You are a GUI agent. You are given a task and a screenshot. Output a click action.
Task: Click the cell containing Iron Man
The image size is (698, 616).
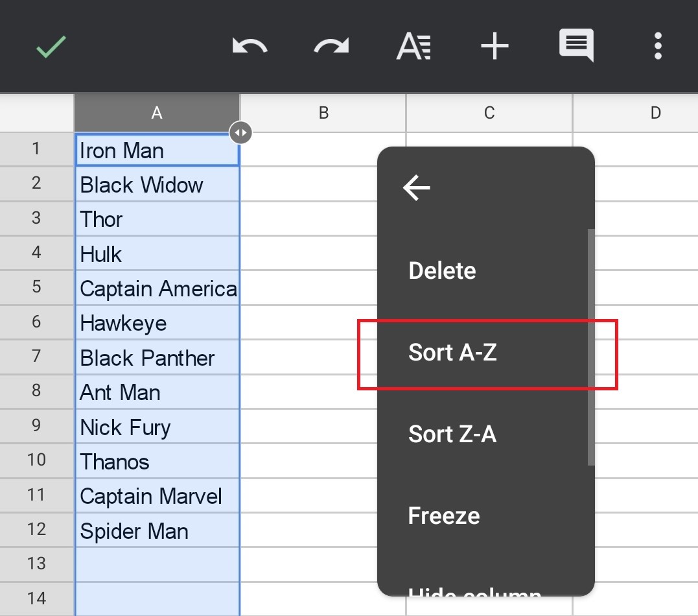pyautogui.click(x=157, y=150)
